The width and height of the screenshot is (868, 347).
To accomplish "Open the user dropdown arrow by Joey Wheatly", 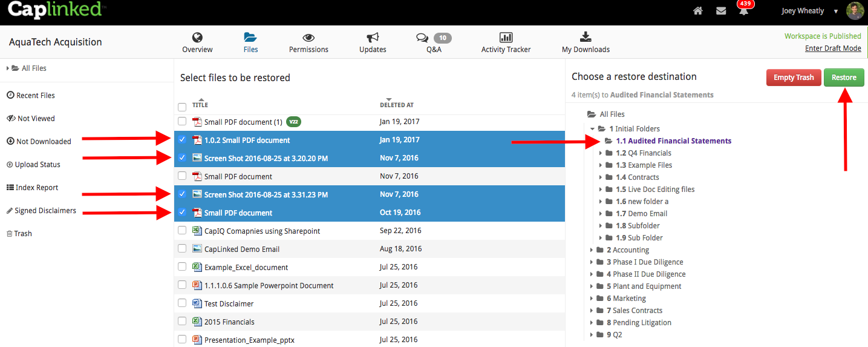I will pos(836,12).
